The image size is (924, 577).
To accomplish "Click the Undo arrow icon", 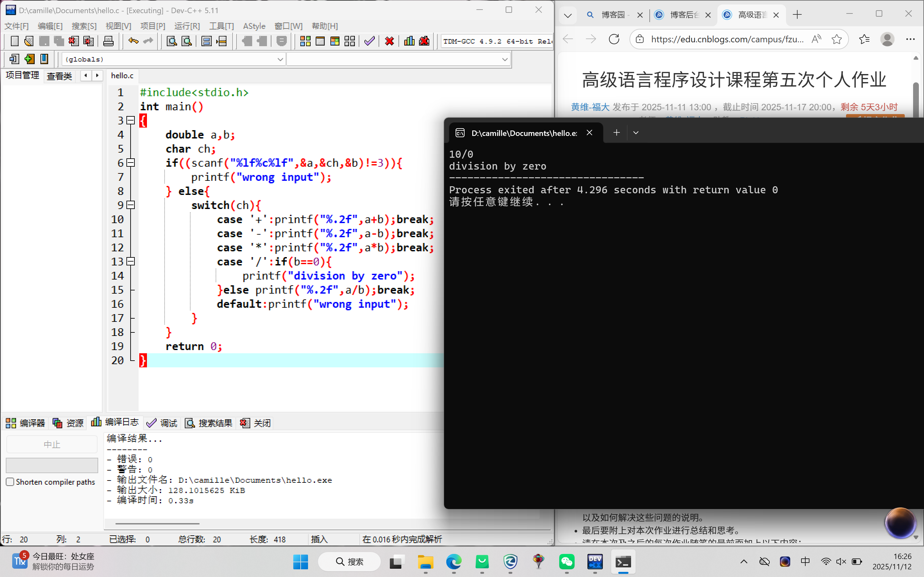I will pyautogui.click(x=133, y=41).
